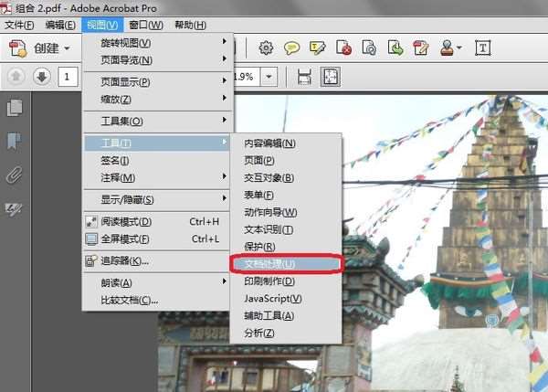Open the 编辑(E) menu

[x=60, y=26]
